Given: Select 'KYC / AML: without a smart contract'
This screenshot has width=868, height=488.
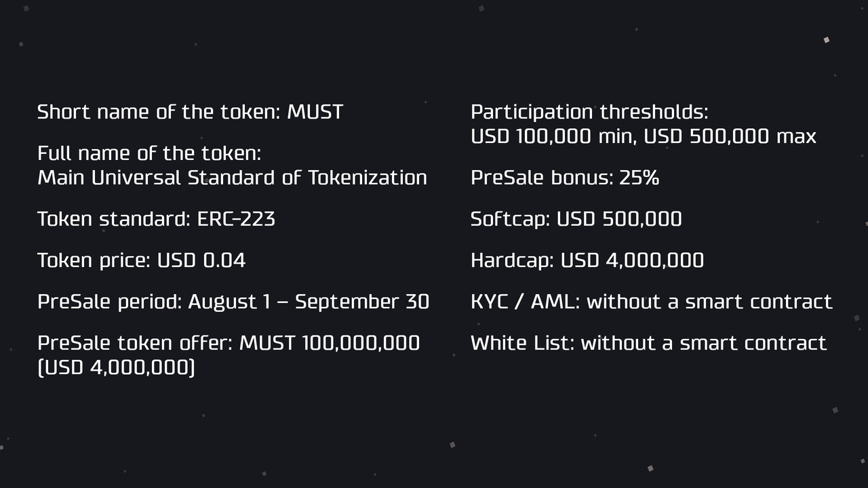Looking at the screenshot, I should coord(651,302).
